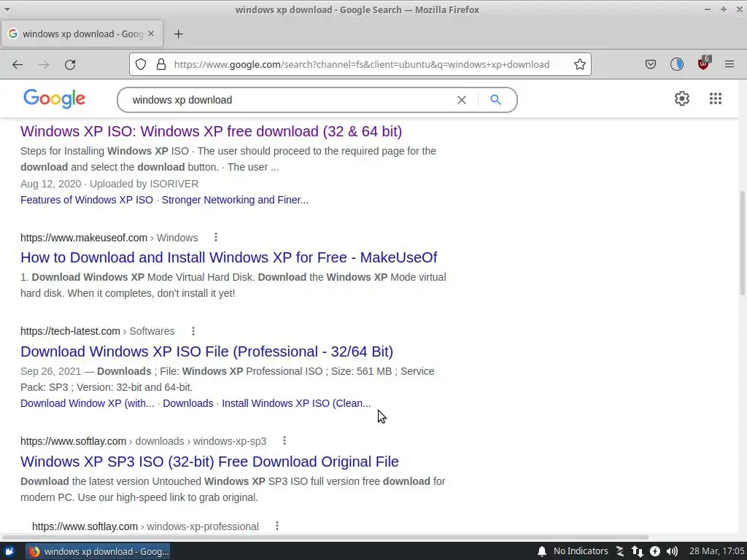The width and height of the screenshot is (747, 560).
Task: Select the Firefox window taskbar button
Action: coord(98,551)
